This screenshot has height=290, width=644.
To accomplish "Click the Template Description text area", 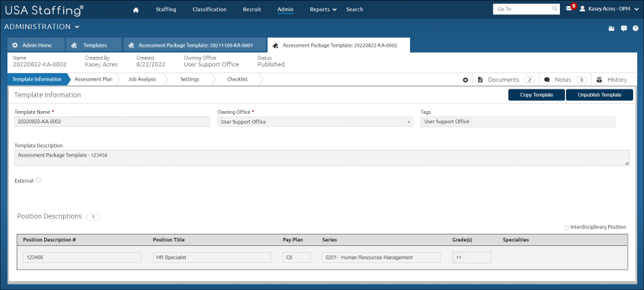I will [322, 158].
